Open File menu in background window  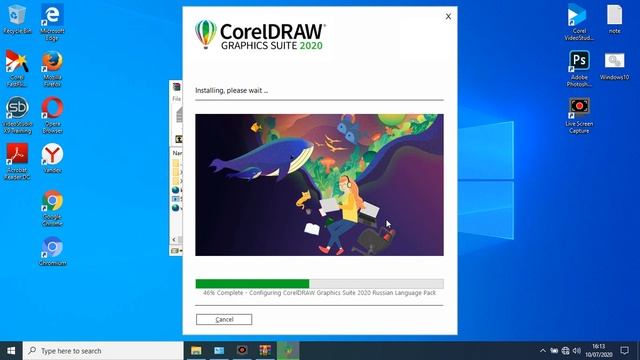(176, 99)
